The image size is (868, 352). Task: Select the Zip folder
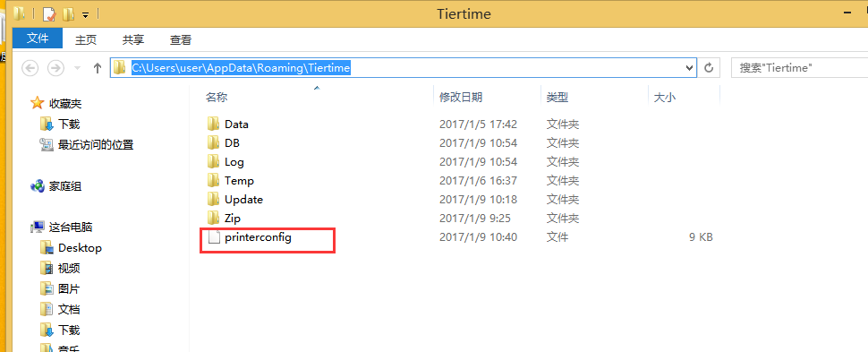(x=233, y=219)
